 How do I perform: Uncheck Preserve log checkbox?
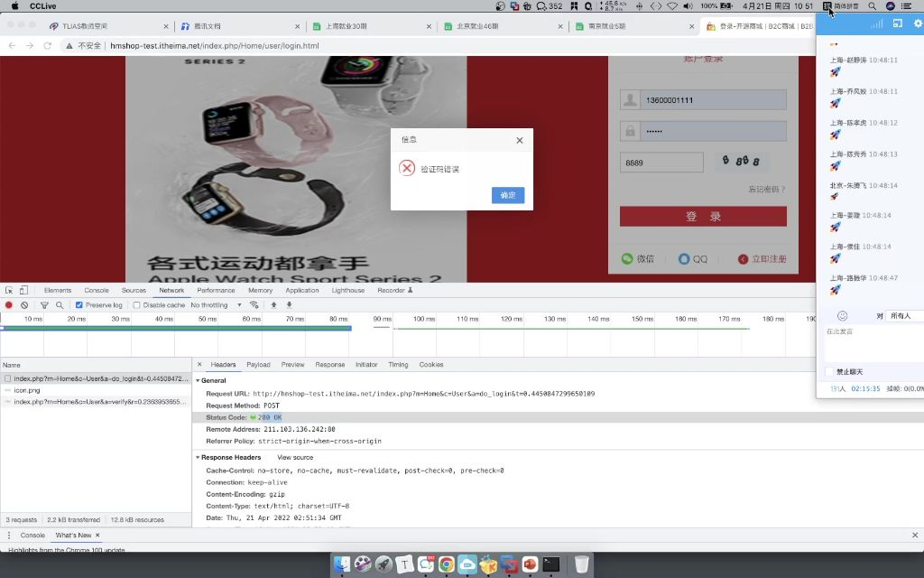(x=79, y=305)
